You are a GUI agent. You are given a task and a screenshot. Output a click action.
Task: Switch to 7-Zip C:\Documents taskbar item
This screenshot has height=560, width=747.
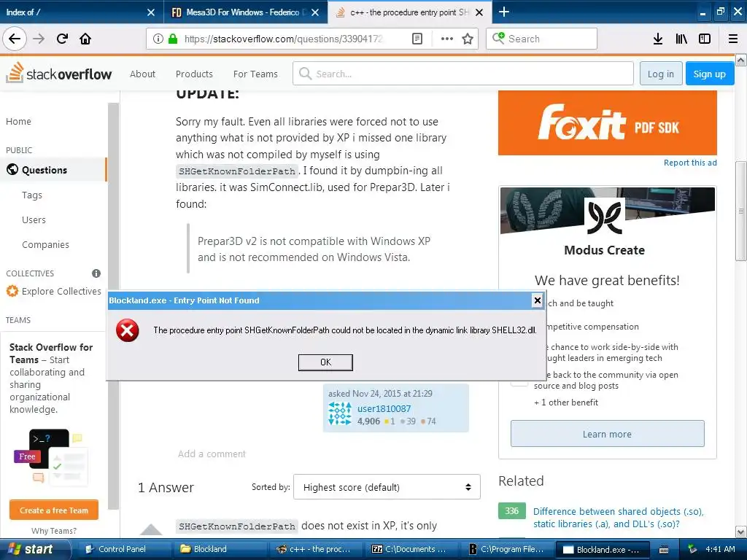(x=410, y=549)
